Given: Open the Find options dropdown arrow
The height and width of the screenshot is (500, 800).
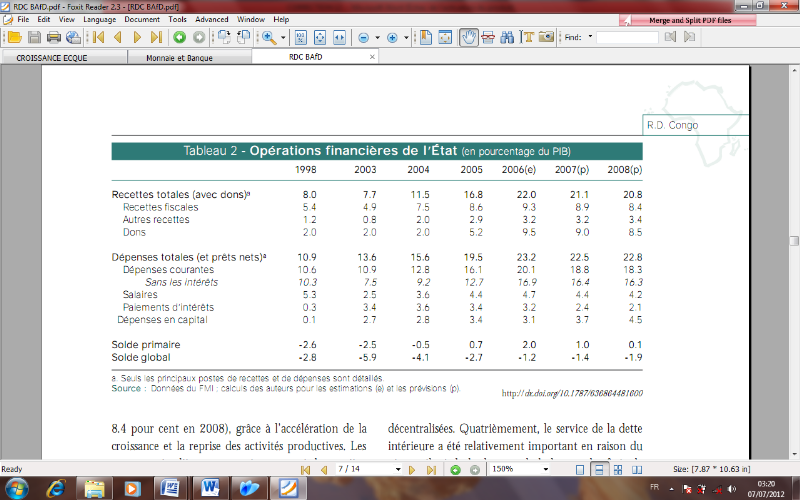Looking at the screenshot, I should tap(590, 37).
